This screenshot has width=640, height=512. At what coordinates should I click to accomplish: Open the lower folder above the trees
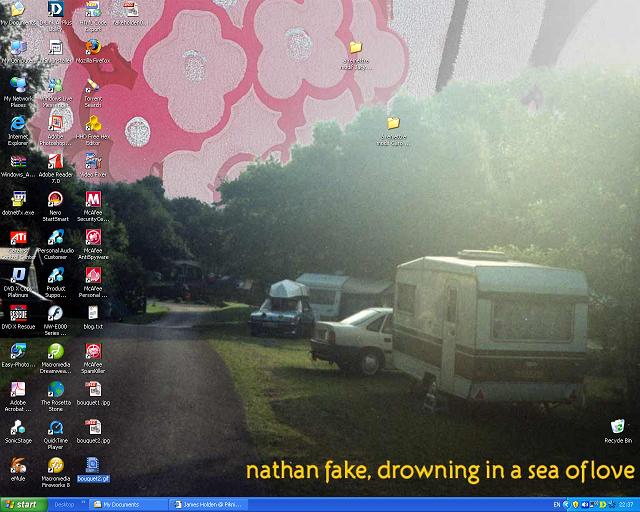pyautogui.click(x=393, y=131)
